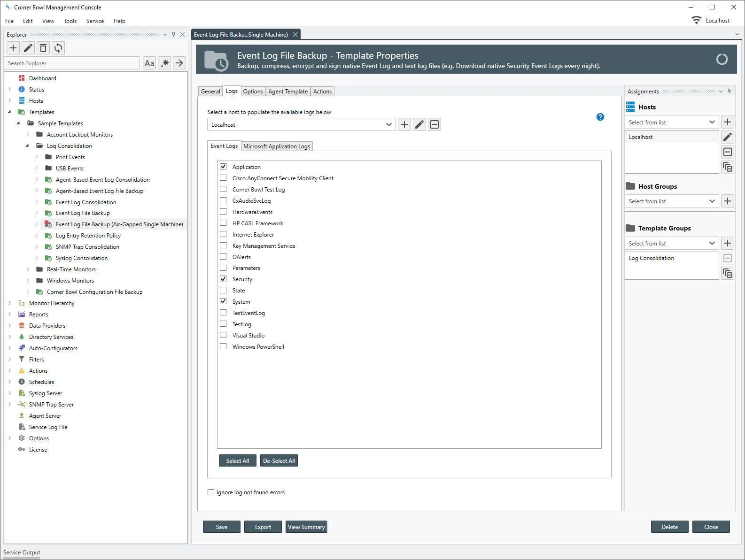This screenshot has height=560, width=745.
Task: Open Template Groups Select from list dropdown
Action: click(671, 244)
